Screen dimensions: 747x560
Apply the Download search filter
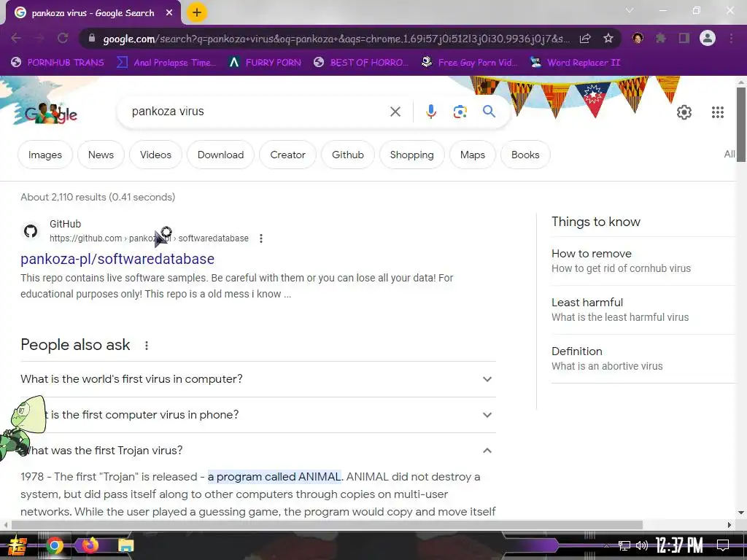tap(220, 155)
